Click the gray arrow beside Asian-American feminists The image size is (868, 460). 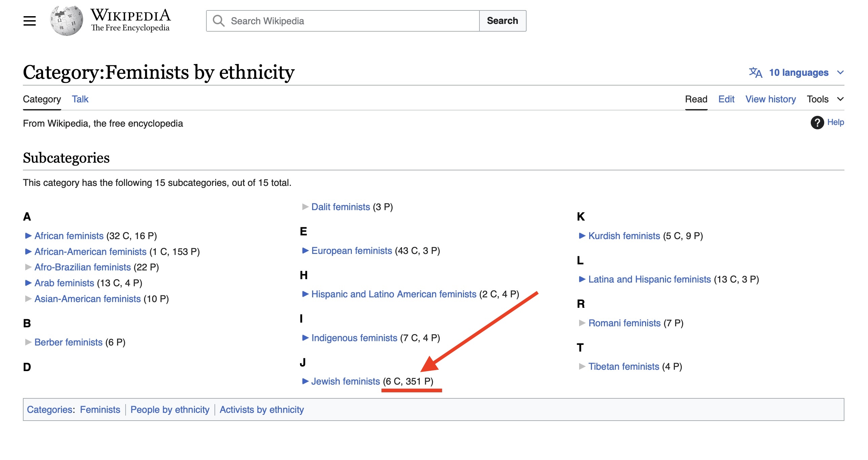[28, 299]
